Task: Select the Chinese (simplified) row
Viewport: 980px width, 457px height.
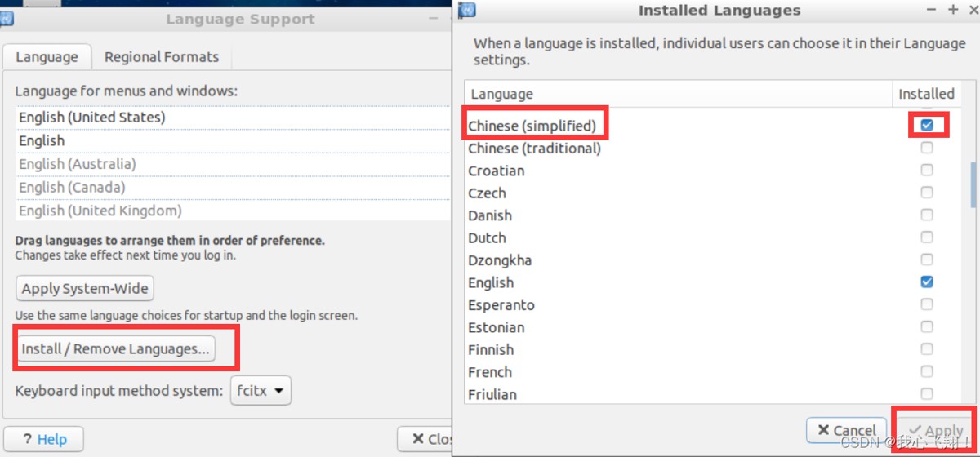Action: (712, 126)
